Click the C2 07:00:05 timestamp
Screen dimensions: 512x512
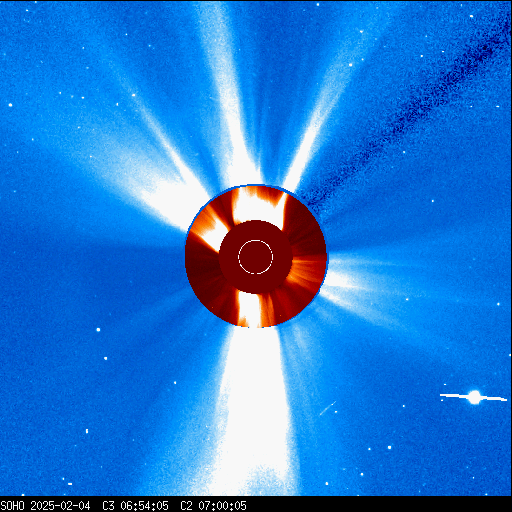[213, 506]
